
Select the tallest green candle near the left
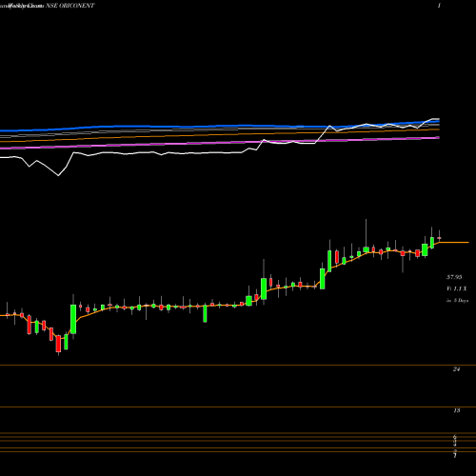pos(73,319)
